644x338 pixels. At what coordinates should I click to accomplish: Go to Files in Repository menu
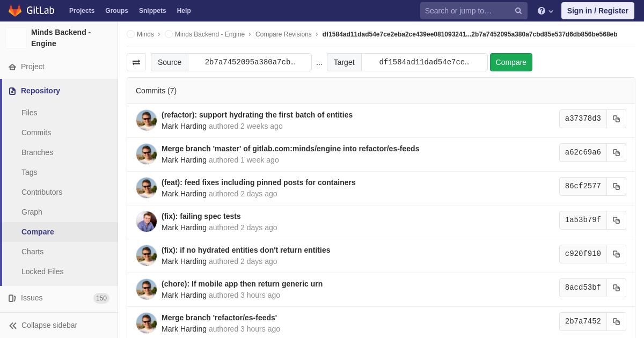click(30, 113)
